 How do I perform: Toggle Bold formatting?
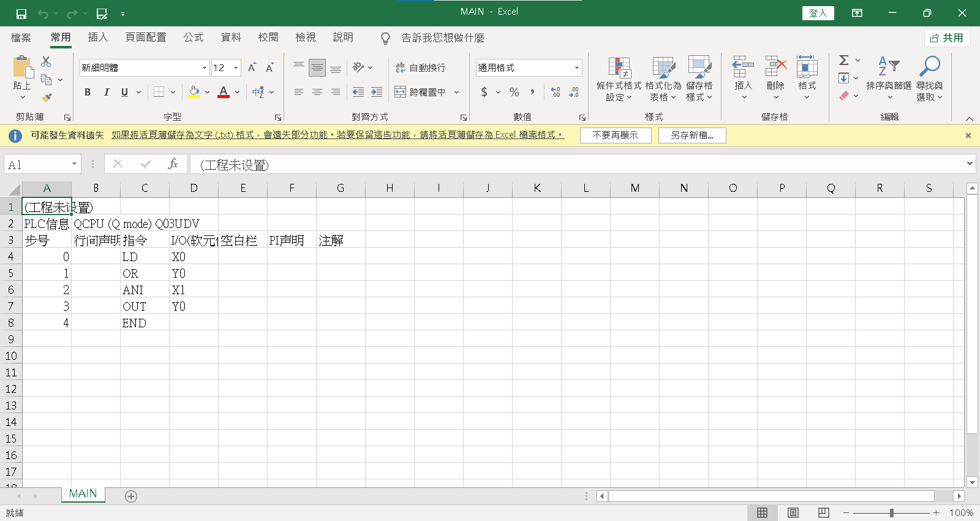coord(88,92)
